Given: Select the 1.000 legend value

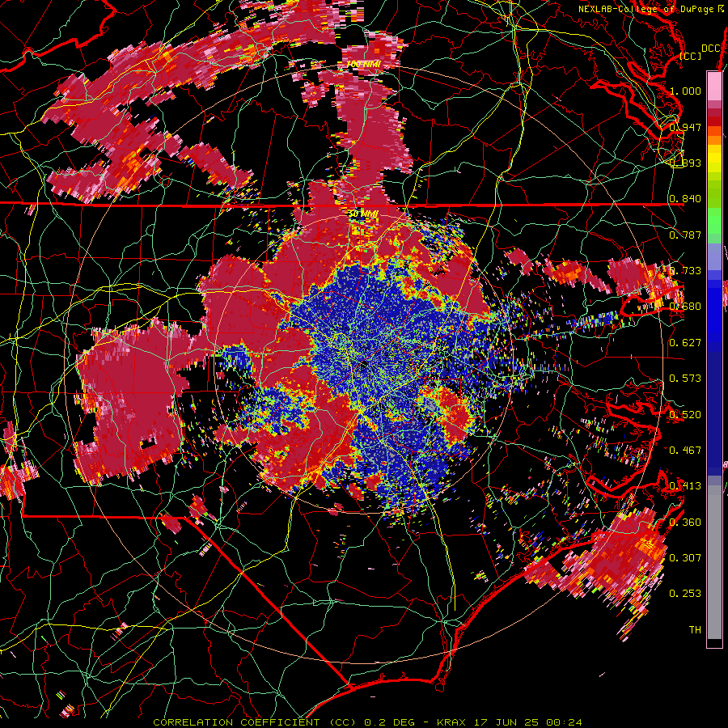Looking at the screenshot, I should point(685,91).
